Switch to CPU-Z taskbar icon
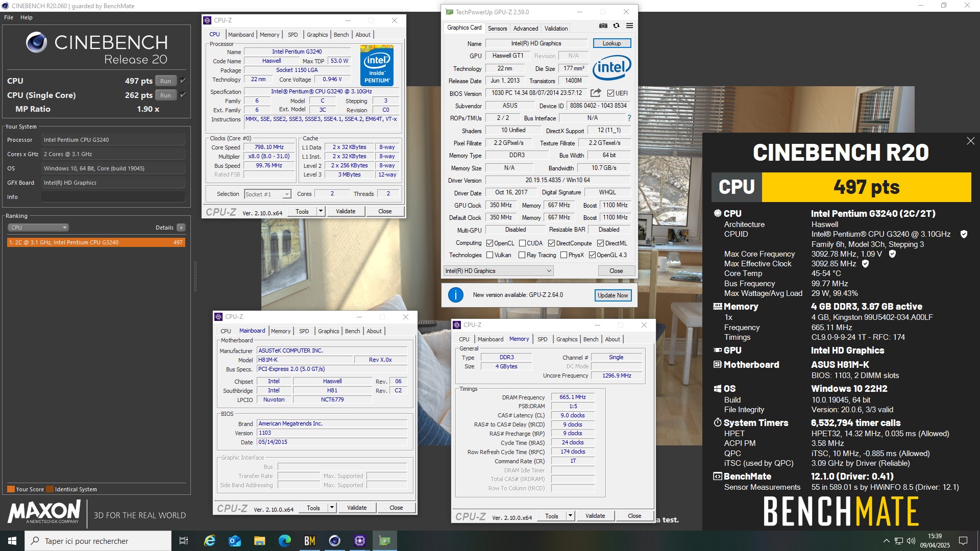Screen dimensions: 980x551 click(360, 541)
